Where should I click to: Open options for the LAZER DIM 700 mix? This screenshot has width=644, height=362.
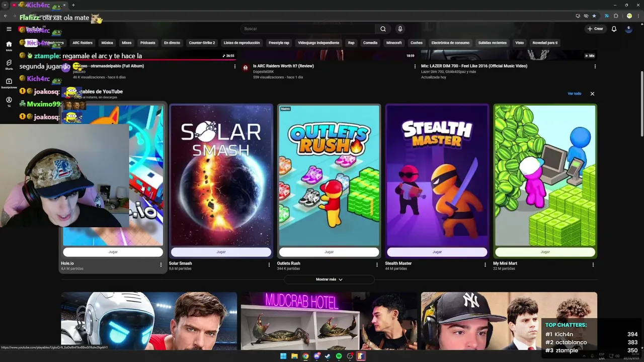(x=595, y=66)
